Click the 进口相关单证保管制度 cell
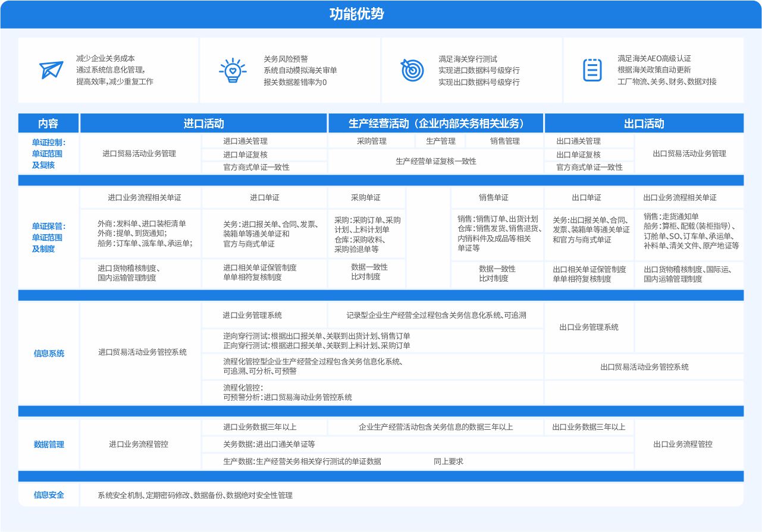Viewport: 762px width, 532px height. 265,273
